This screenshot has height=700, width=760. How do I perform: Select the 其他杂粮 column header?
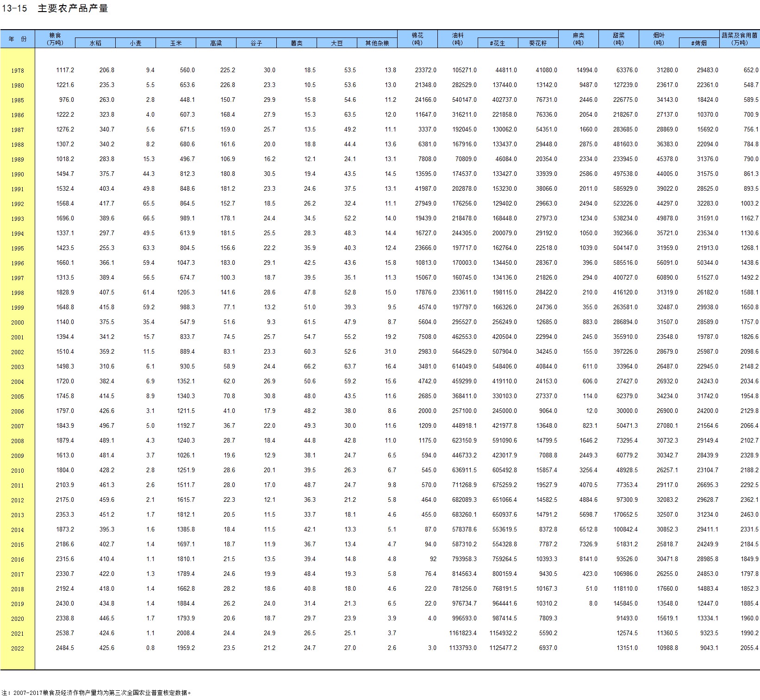[x=377, y=43]
